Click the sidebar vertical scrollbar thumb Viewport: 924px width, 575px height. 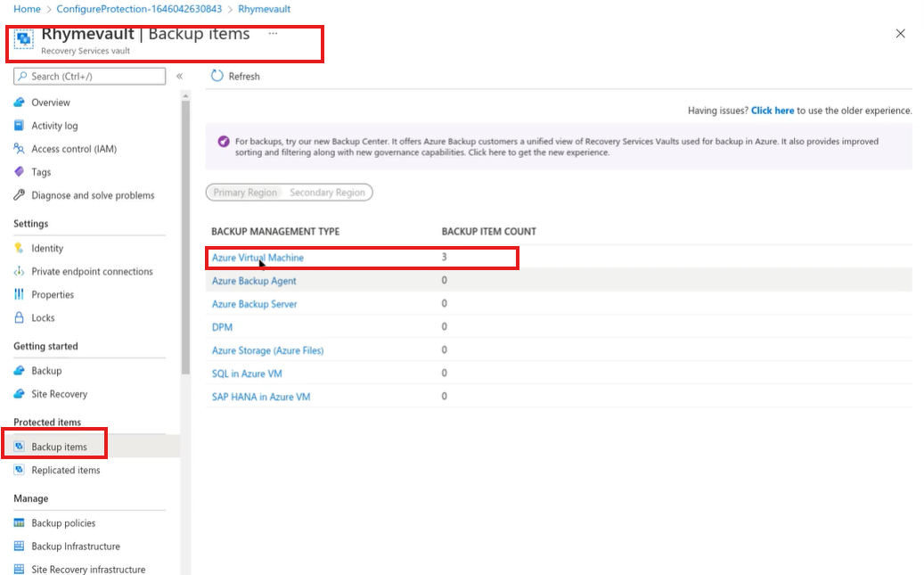point(185,238)
